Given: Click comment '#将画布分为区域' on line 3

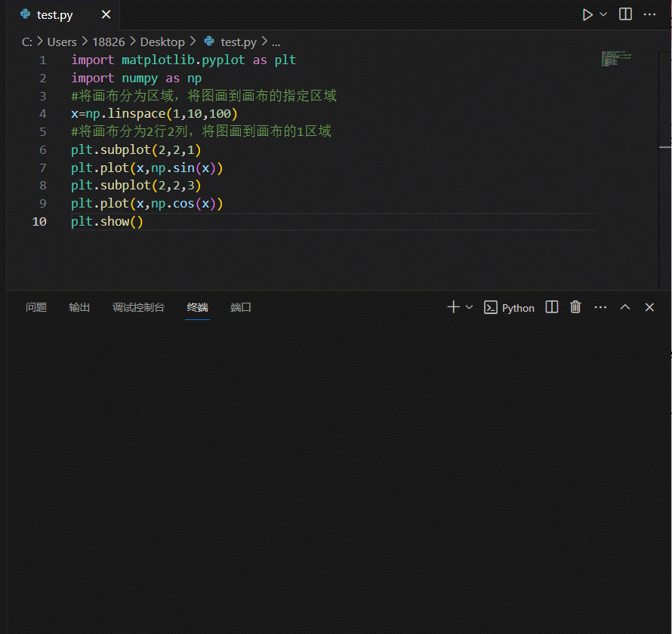Looking at the screenshot, I should pyautogui.click(x=122, y=96).
